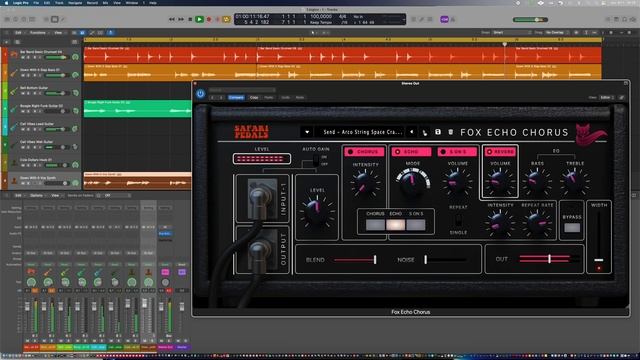Toggle the plugin power button

tap(200, 94)
